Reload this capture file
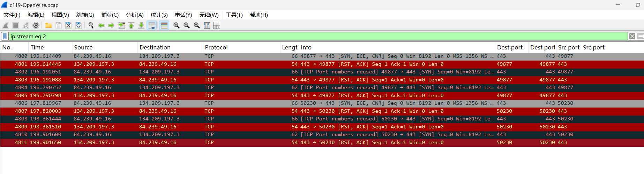This screenshot has height=174, width=644. click(x=78, y=25)
